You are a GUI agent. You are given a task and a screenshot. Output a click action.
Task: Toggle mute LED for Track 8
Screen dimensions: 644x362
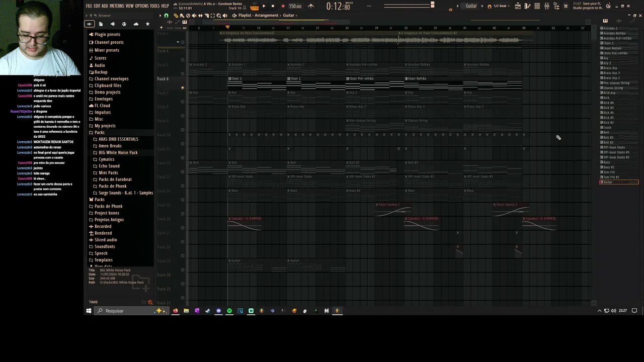(x=183, y=116)
